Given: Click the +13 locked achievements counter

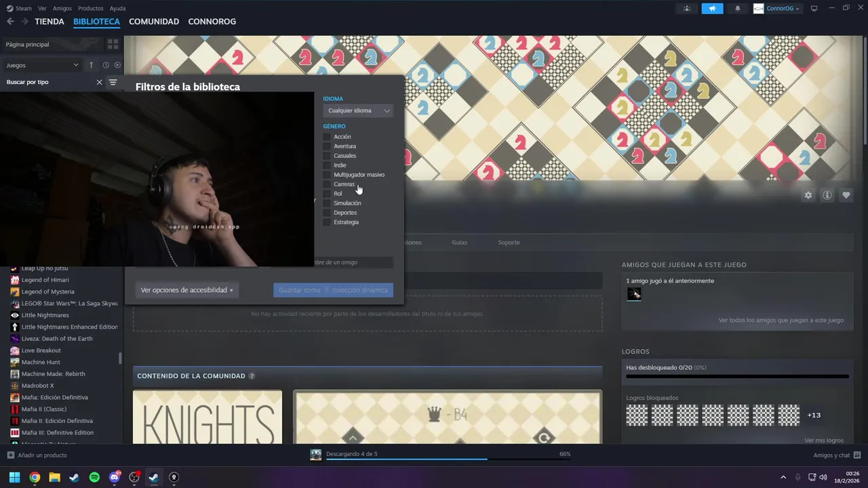Looking at the screenshot, I should coord(814,415).
